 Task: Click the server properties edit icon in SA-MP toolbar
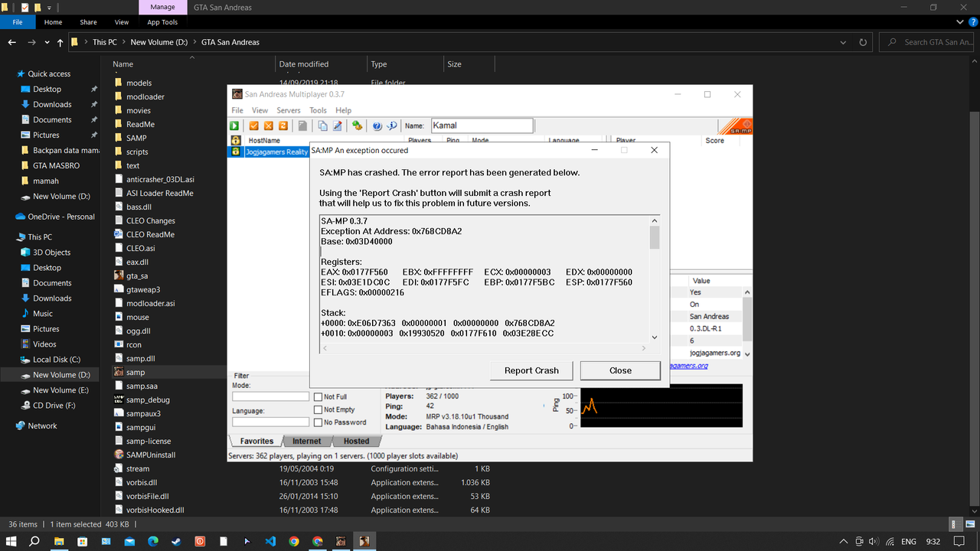(x=337, y=126)
